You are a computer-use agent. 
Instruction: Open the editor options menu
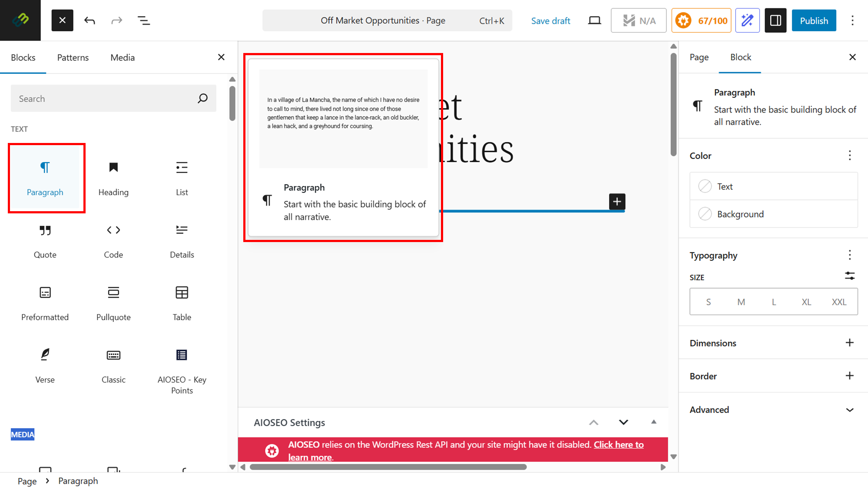852,20
